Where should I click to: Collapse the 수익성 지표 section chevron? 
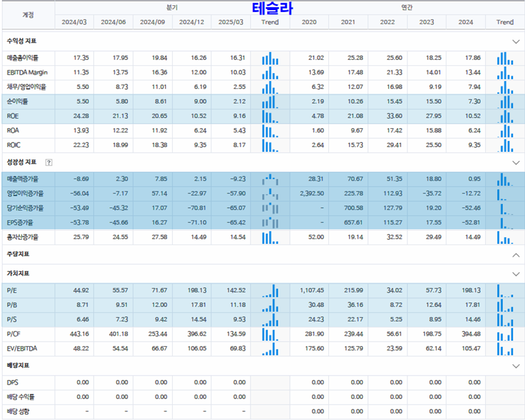coord(516,41)
